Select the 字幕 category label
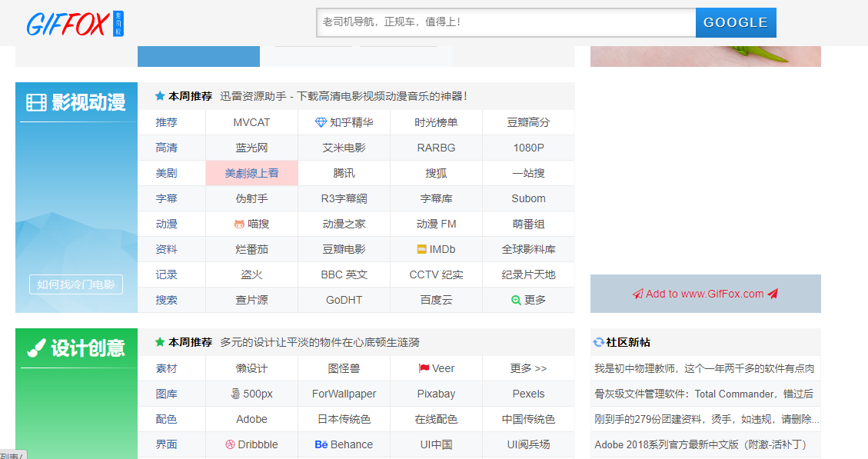 [166, 199]
